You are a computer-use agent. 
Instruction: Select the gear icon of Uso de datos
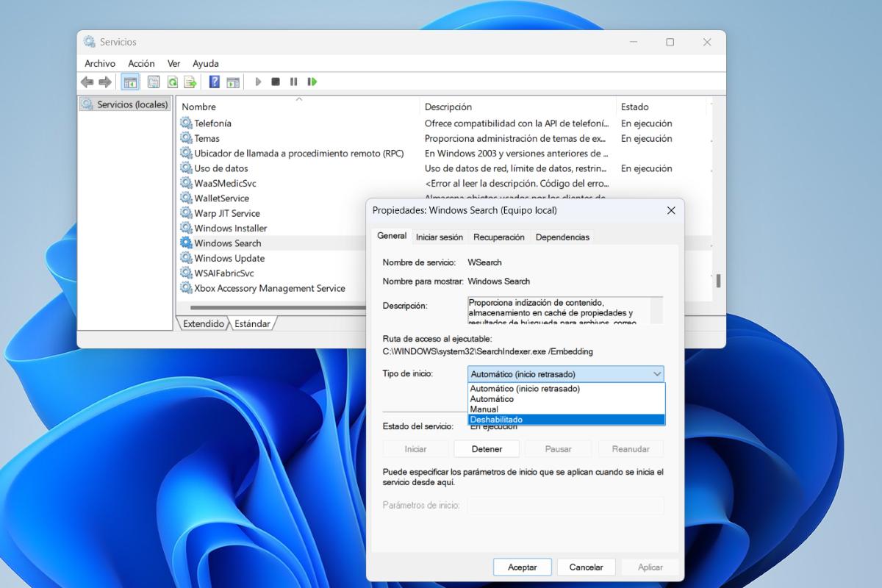[186, 168]
